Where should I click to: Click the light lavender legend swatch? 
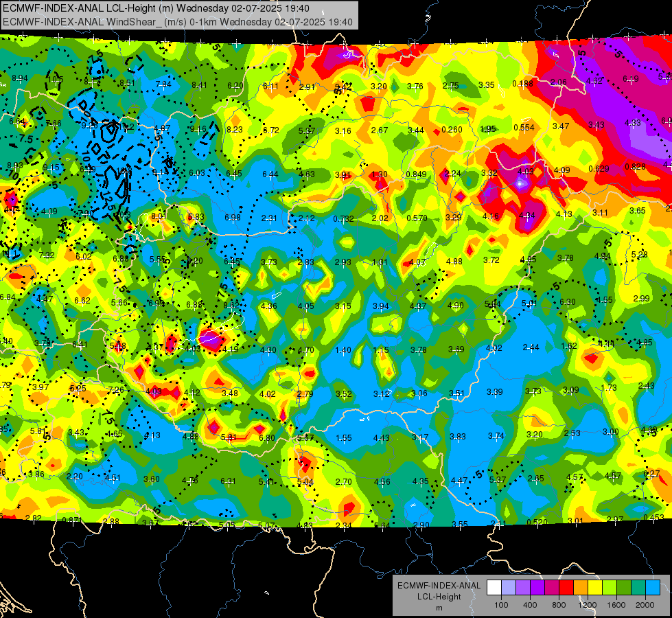[x=509, y=588]
